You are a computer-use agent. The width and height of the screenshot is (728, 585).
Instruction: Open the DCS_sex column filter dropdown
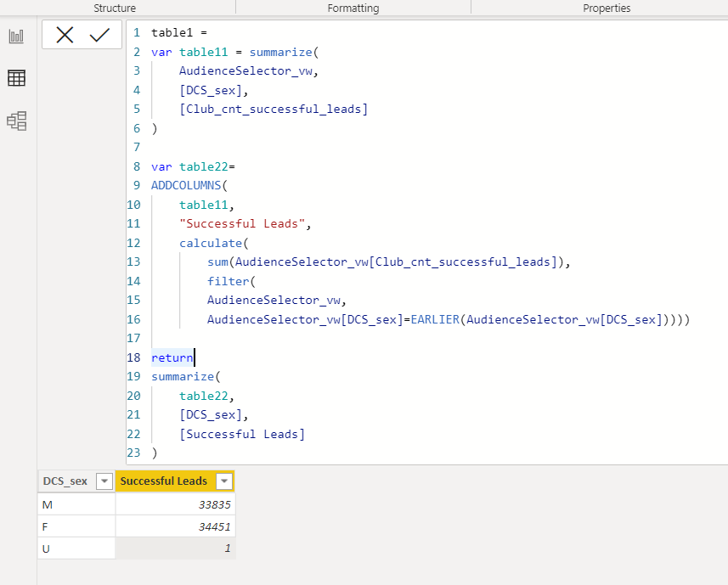point(104,481)
